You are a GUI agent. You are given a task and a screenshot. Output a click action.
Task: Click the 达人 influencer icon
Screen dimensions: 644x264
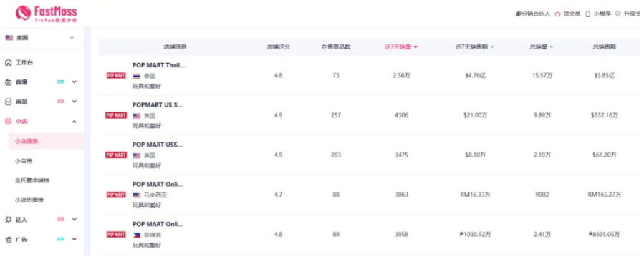tap(8, 220)
